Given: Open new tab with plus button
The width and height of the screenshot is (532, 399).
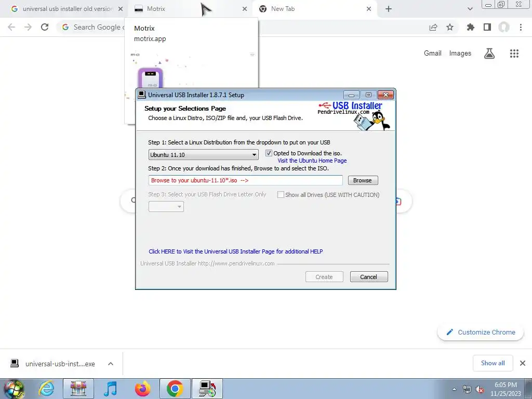Looking at the screenshot, I should (x=389, y=9).
